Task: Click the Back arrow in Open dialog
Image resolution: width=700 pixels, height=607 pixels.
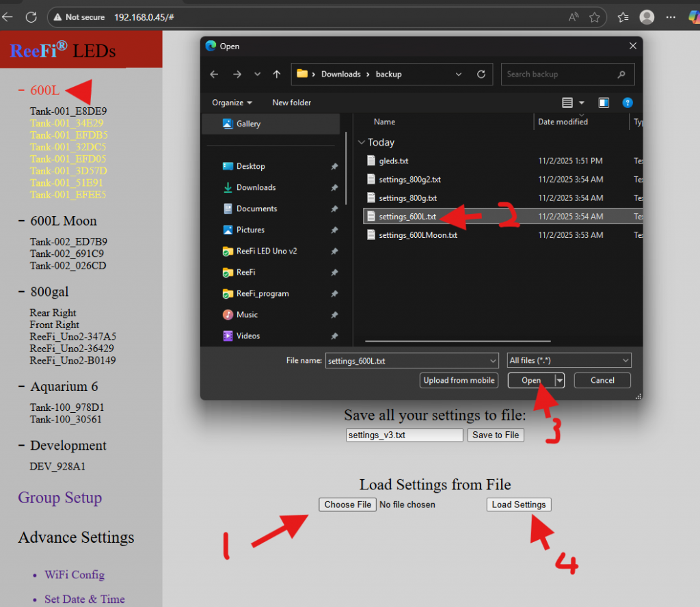Action: click(215, 75)
